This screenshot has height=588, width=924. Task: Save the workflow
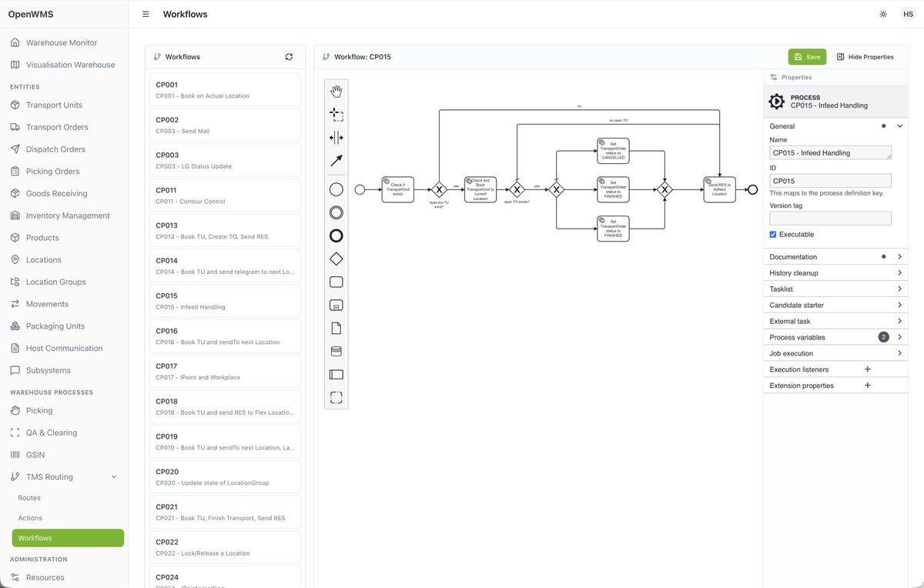coord(807,57)
